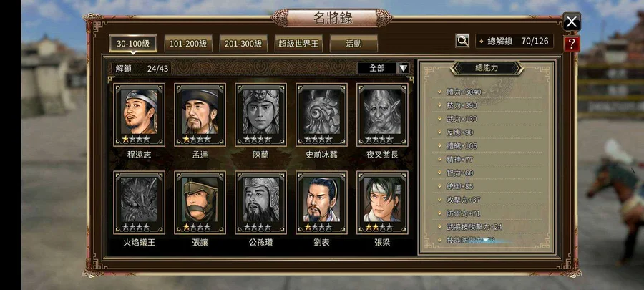The image size is (644, 290).
Task: Open 夜叉酋長 monster card
Action: [x=382, y=115]
